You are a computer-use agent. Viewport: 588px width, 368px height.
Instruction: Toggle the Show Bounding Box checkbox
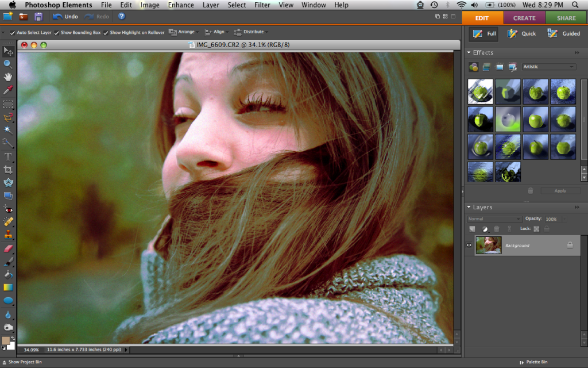click(56, 33)
